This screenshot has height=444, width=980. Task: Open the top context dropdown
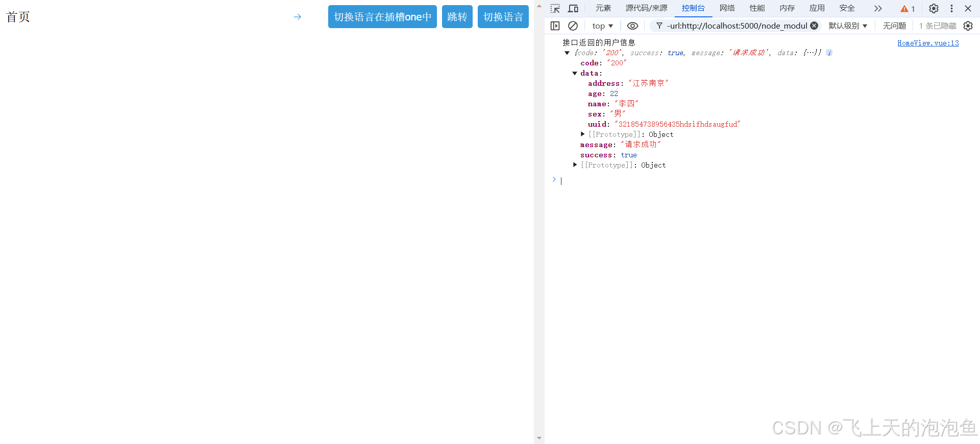click(x=602, y=26)
